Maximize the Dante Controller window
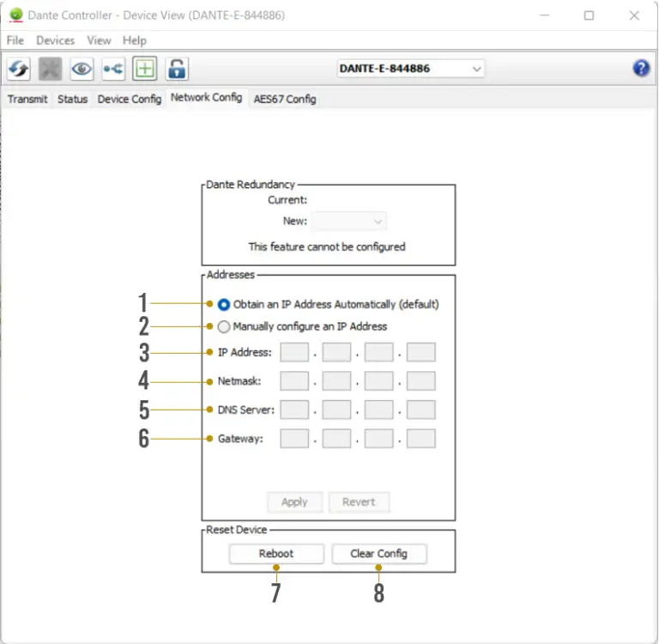 point(589,15)
